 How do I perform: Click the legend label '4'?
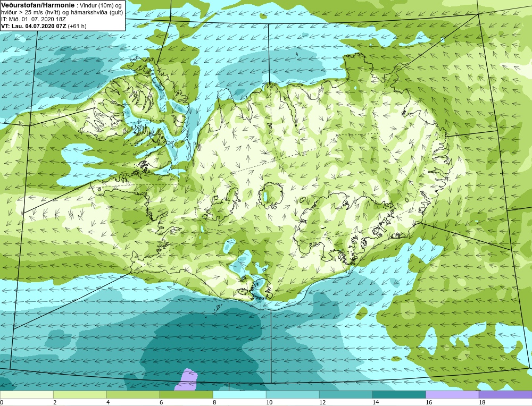click(108, 403)
